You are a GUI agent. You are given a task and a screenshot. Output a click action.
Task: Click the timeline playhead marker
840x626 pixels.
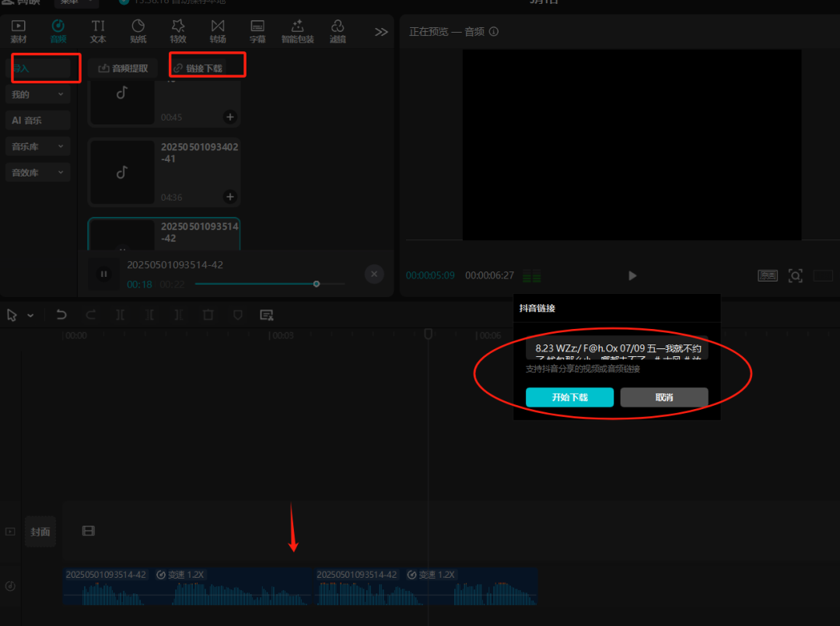click(428, 334)
